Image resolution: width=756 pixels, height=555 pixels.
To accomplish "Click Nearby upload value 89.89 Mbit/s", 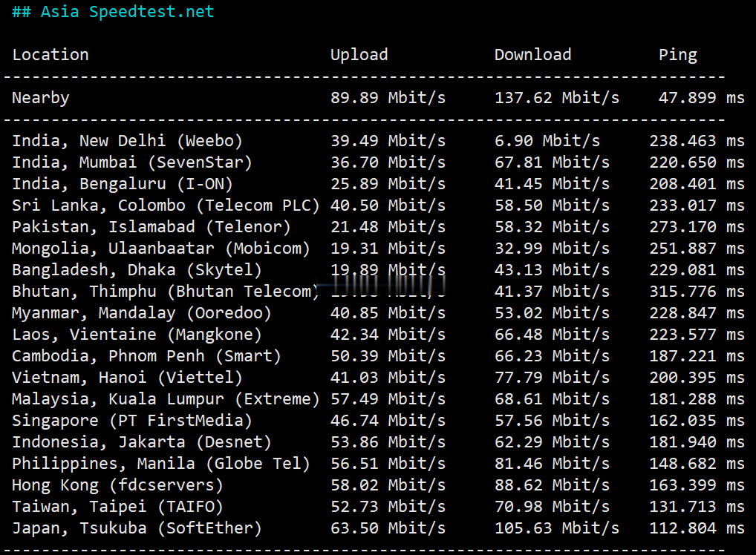I will 388,98.
